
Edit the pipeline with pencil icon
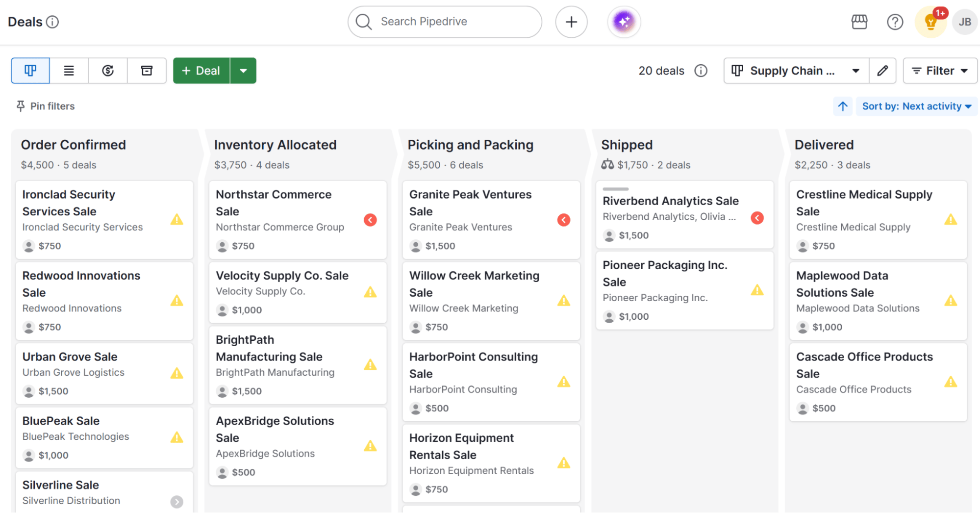[882, 71]
